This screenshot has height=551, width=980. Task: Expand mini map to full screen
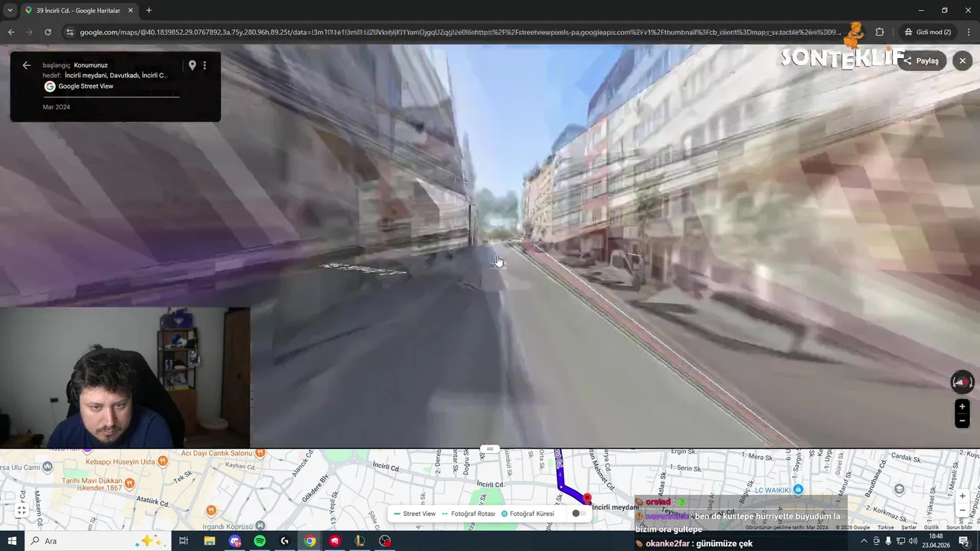tap(21, 510)
